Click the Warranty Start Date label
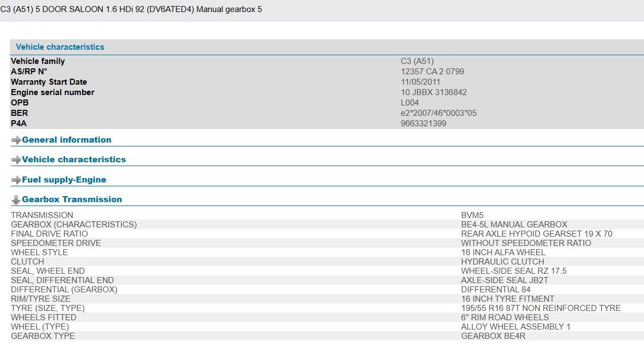 tap(49, 82)
